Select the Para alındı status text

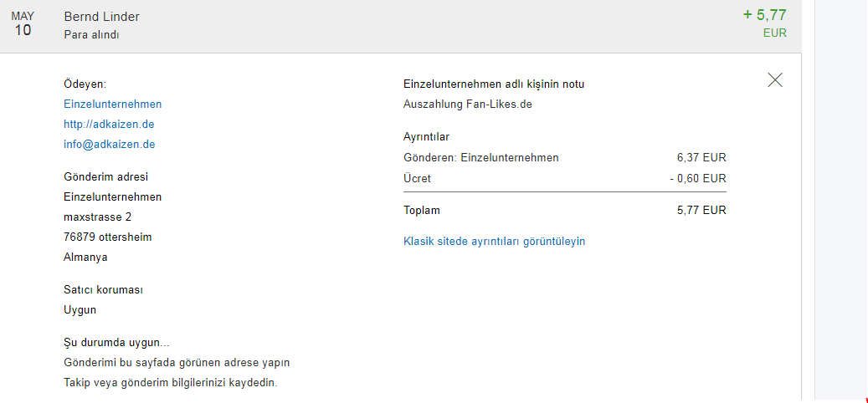click(91, 35)
